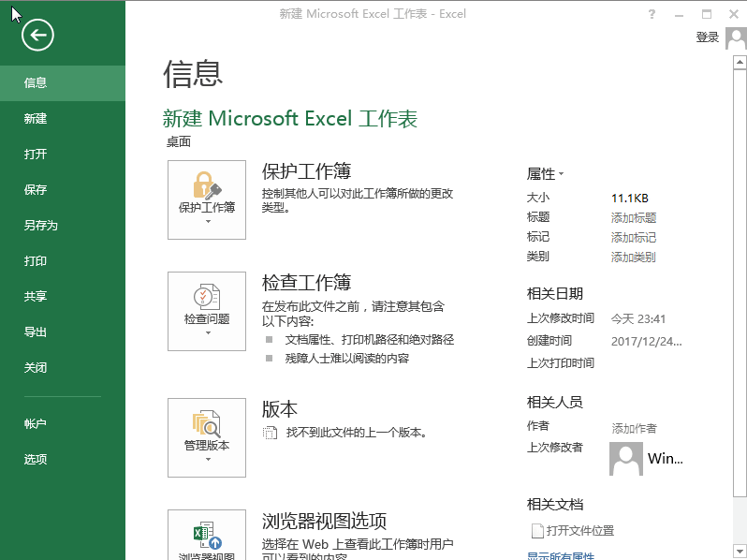Click the 版本 section heading
Viewport: 747px width, 560px height.
280,409
